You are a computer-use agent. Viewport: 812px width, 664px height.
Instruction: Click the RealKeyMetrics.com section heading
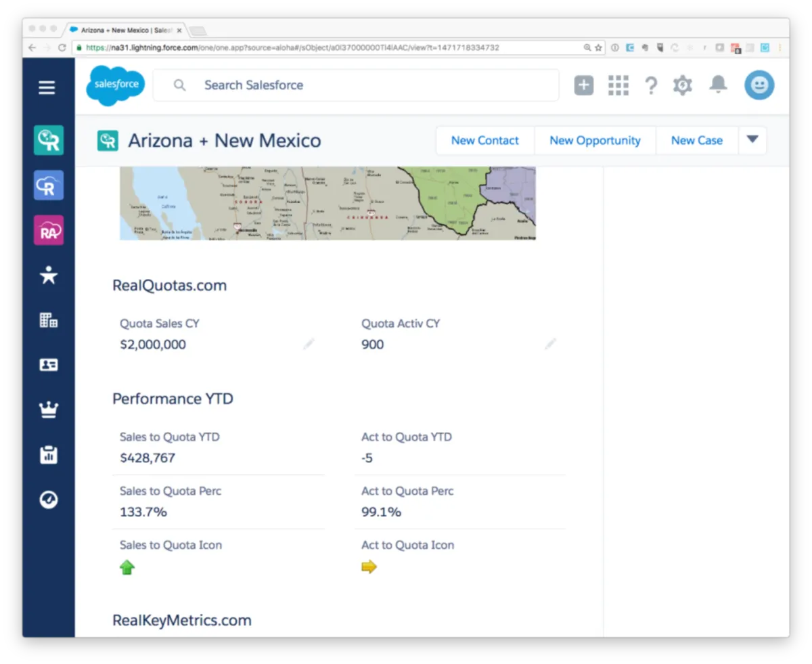[x=182, y=620]
